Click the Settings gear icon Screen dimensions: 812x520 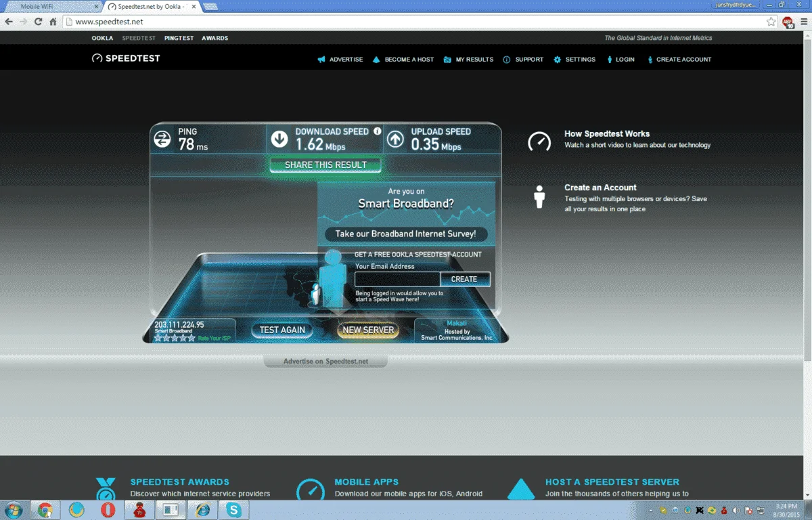click(558, 60)
